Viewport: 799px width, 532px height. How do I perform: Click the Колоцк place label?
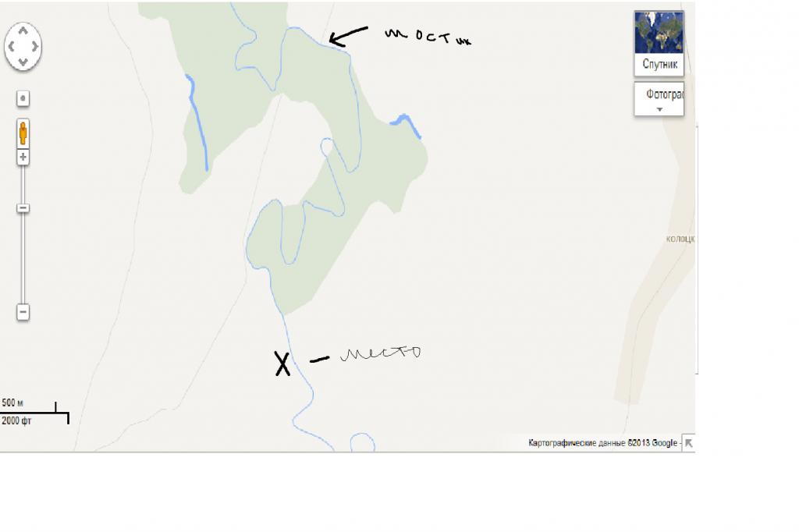coord(680,239)
